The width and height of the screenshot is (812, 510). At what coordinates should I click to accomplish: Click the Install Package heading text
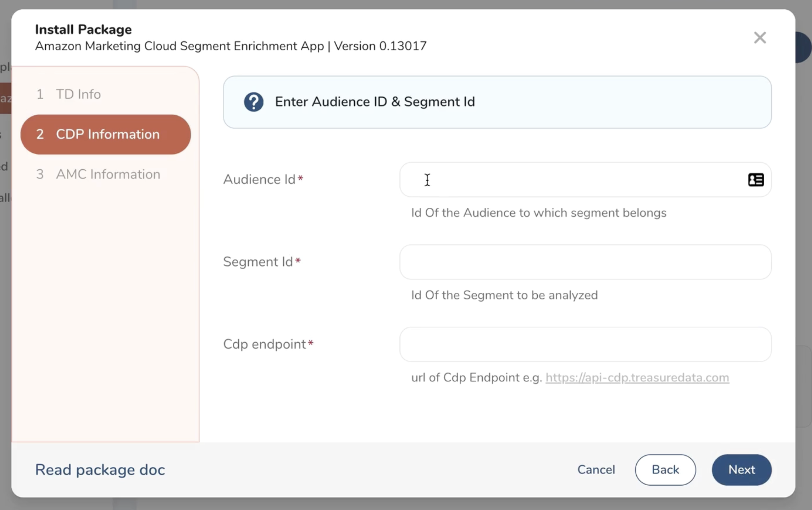coord(83,29)
